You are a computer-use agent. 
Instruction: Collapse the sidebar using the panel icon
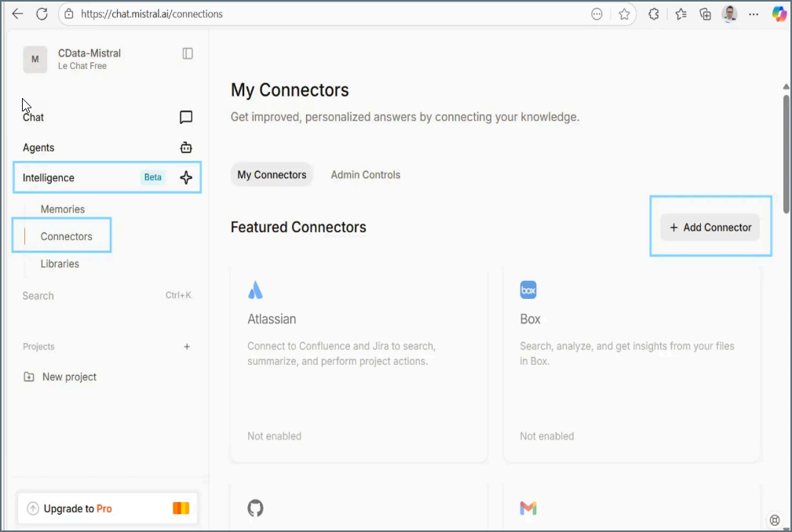pyautogui.click(x=186, y=53)
